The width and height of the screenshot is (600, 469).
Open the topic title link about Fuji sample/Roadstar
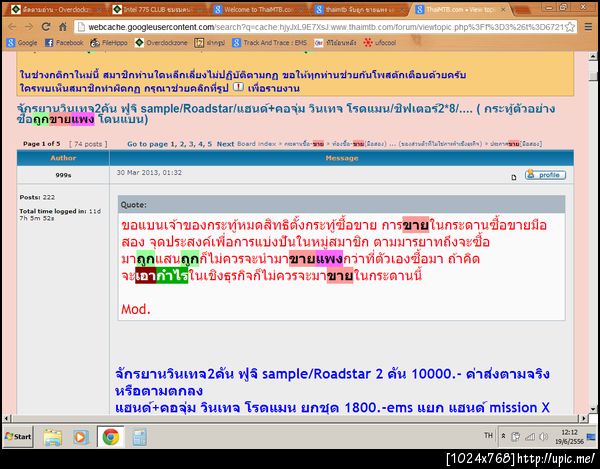[285, 114]
